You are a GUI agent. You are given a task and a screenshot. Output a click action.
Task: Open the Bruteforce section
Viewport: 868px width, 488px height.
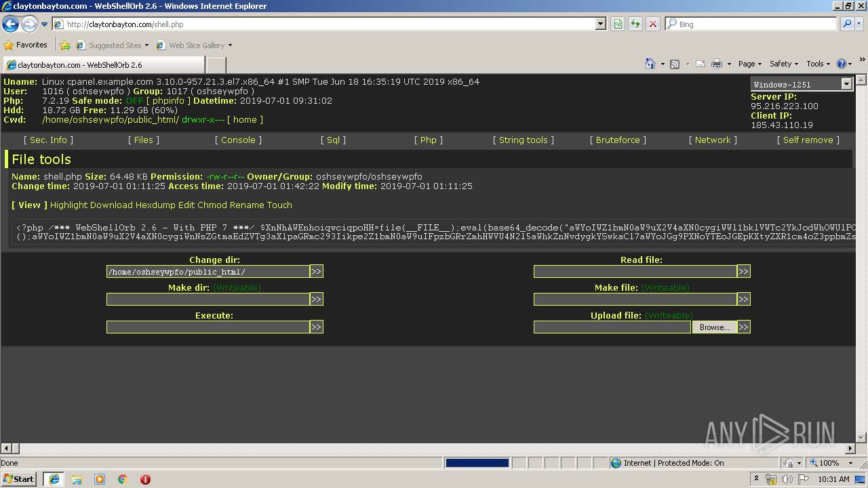pos(618,140)
